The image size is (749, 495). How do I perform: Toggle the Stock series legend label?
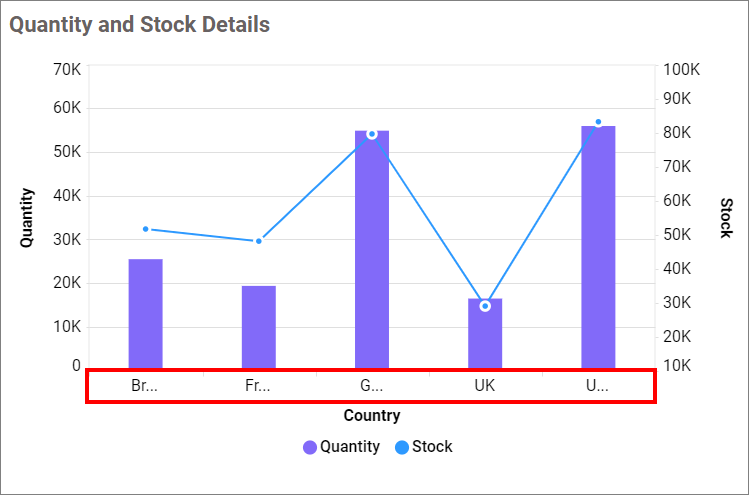point(432,447)
